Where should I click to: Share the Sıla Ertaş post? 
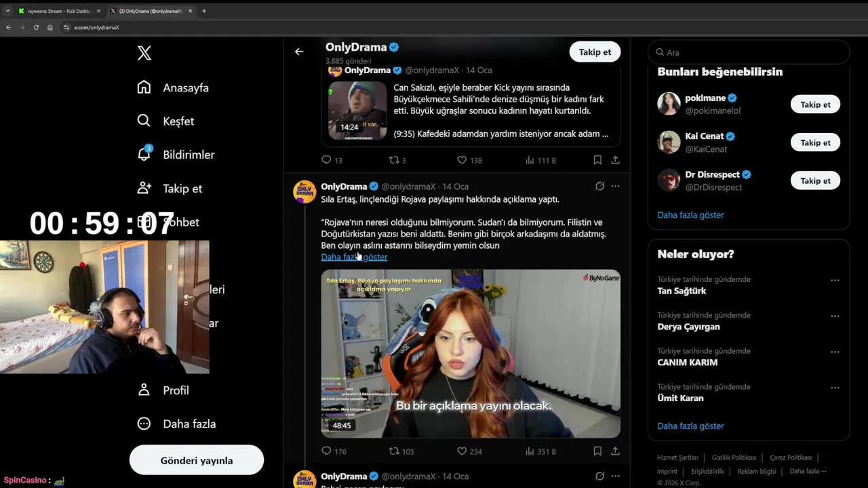coord(615,451)
